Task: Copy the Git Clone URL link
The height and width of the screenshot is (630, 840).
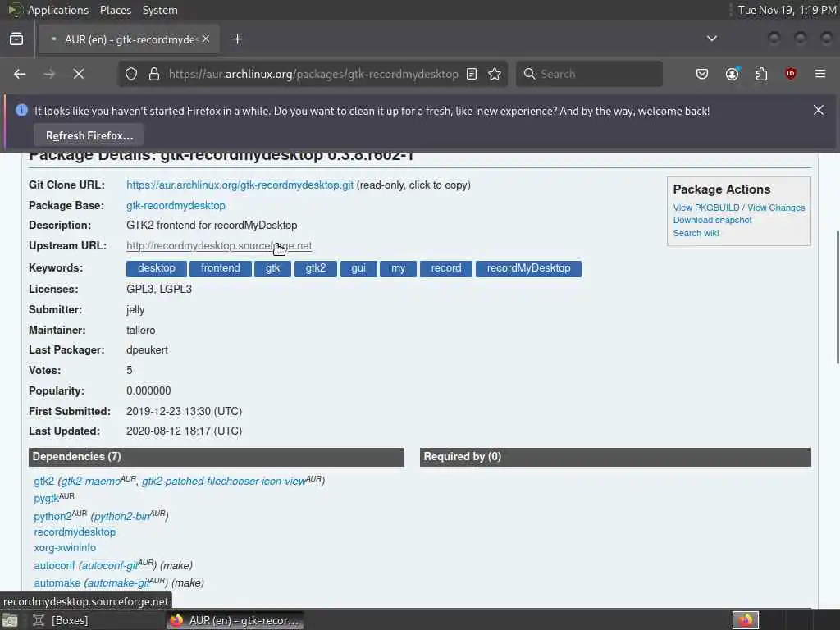Action: tap(240, 185)
